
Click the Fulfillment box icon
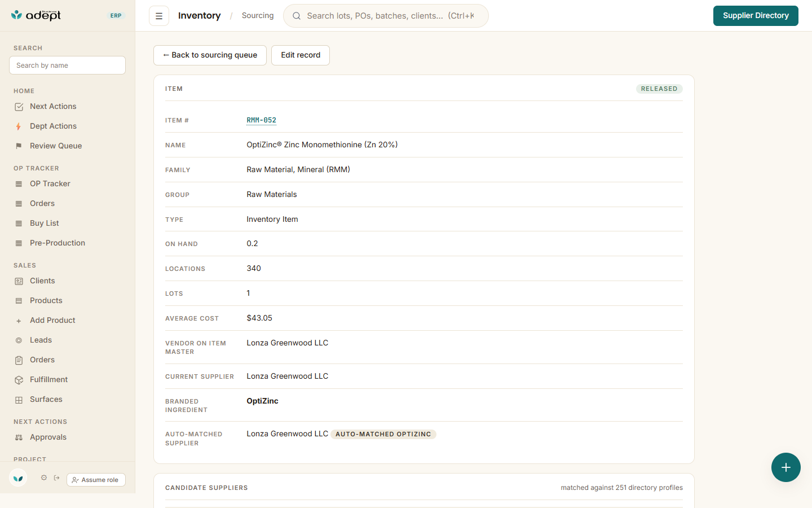pyautogui.click(x=19, y=380)
